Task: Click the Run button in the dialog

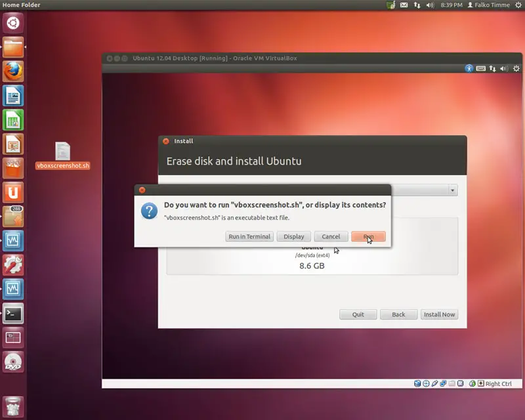Action: (368, 236)
